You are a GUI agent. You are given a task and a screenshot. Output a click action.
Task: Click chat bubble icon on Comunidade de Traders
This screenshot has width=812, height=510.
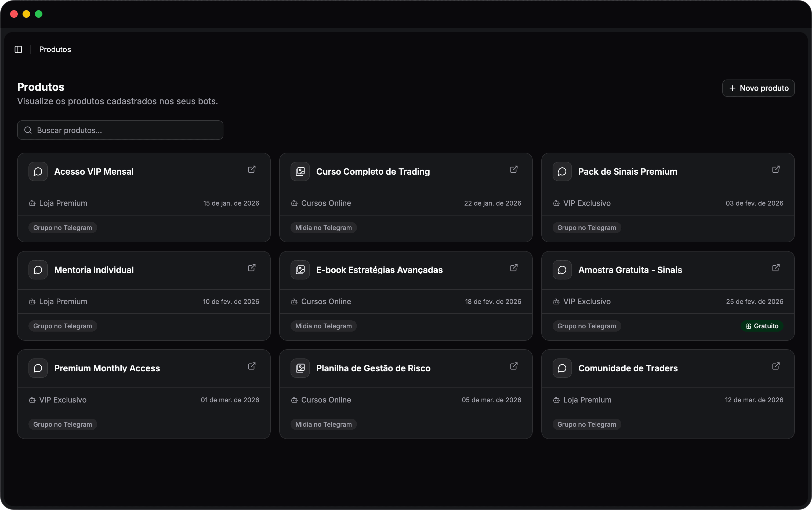tap(562, 368)
